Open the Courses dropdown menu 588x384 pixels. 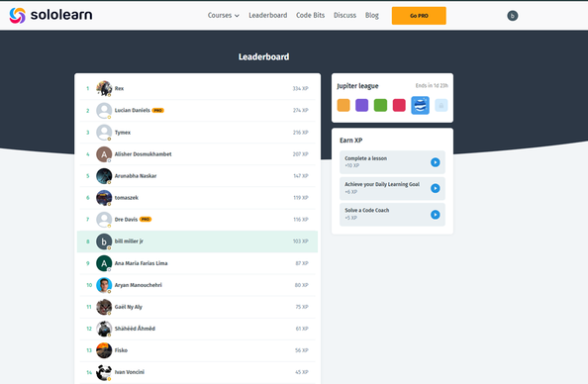223,16
